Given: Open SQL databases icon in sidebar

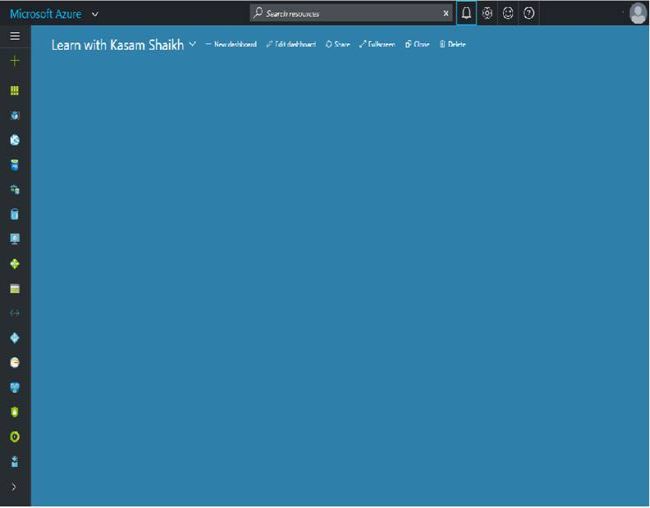Looking at the screenshot, I should pos(15,165).
